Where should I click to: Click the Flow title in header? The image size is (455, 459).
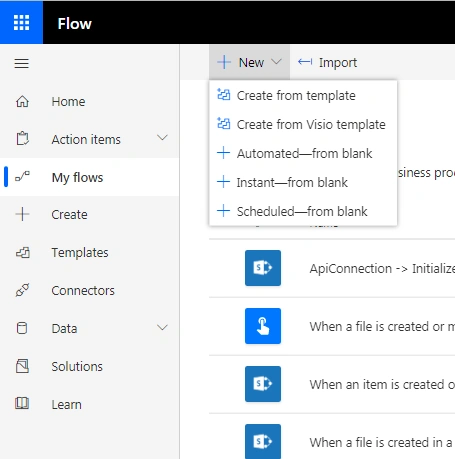74,23
